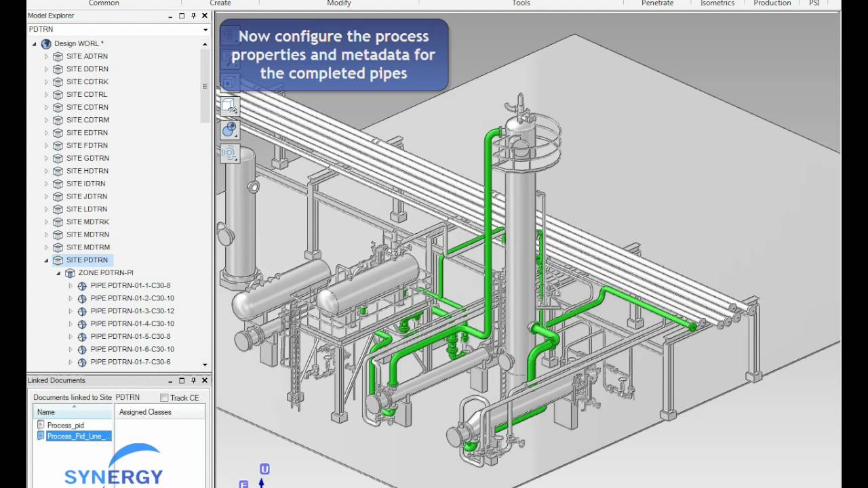
Task: Select PIPE PDTRN-01-5-C30-8 row
Action: pos(130,337)
